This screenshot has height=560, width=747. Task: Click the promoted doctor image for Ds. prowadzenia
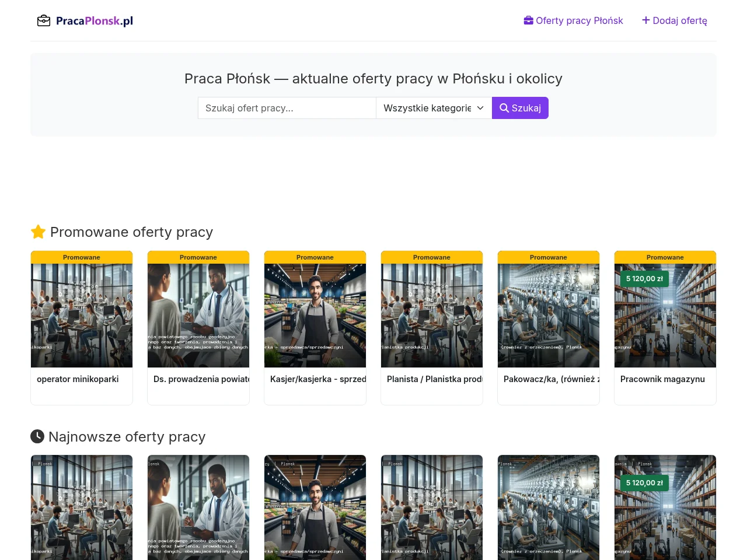coord(198,316)
